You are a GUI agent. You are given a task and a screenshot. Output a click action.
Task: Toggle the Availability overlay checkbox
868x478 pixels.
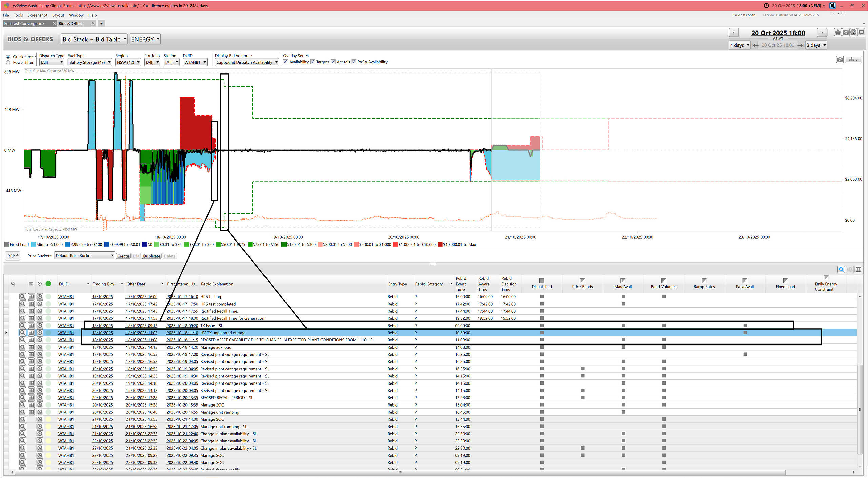286,62
